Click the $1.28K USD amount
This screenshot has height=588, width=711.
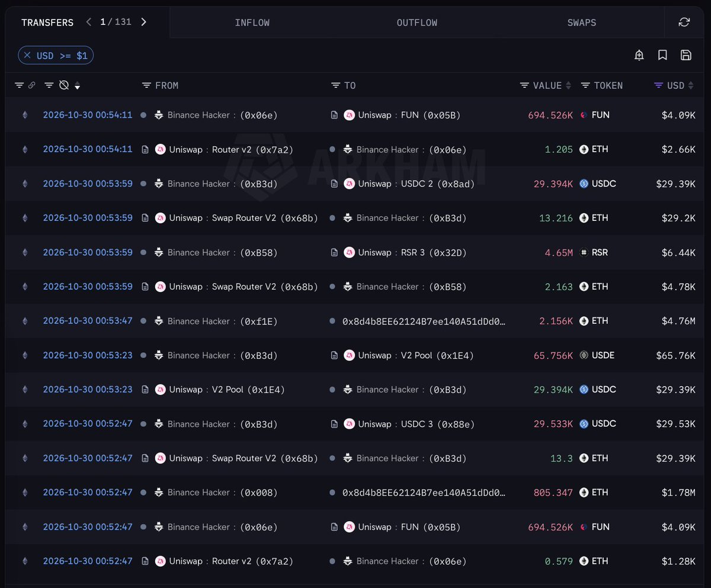678,561
